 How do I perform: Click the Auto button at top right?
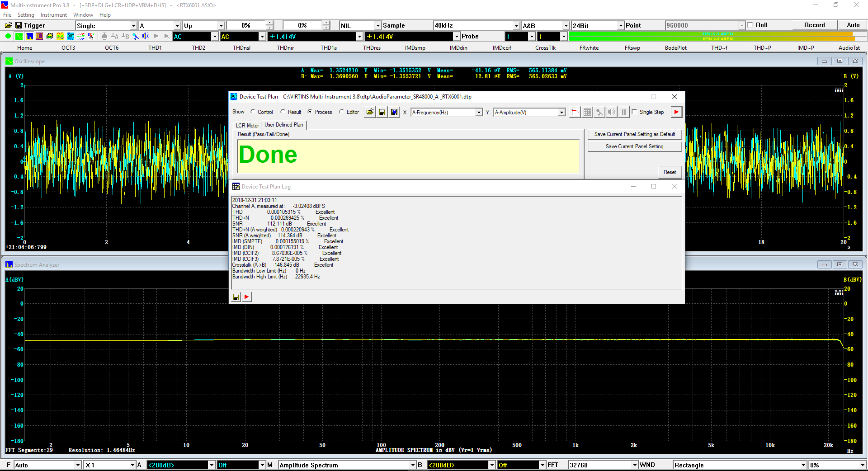[853, 25]
